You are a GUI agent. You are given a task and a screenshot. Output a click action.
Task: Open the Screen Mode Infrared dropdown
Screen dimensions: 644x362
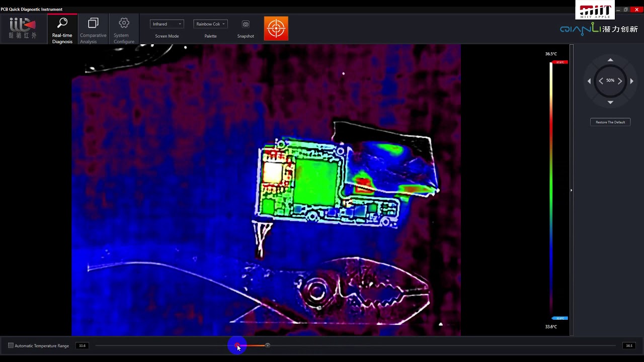click(167, 24)
